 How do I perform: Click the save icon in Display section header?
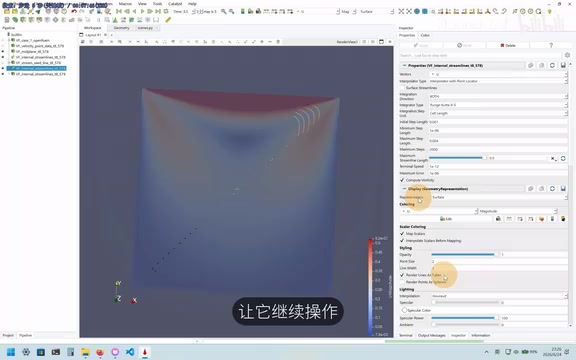click(x=563, y=188)
